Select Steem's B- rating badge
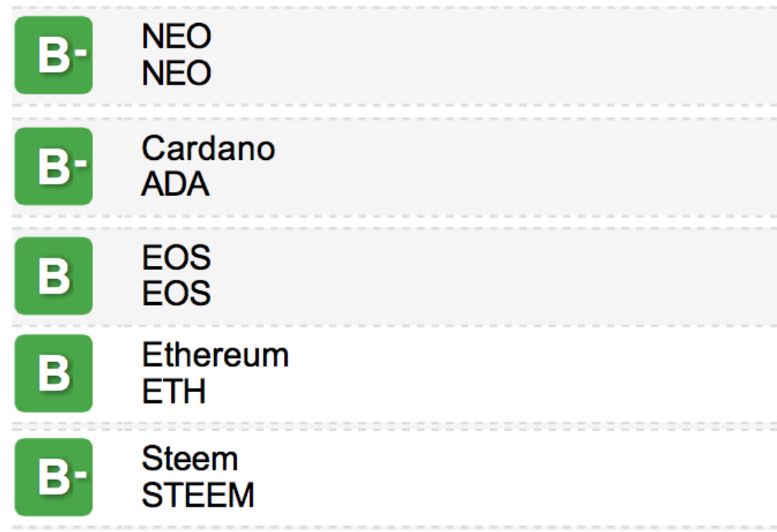The height and width of the screenshot is (532, 777). (x=54, y=477)
